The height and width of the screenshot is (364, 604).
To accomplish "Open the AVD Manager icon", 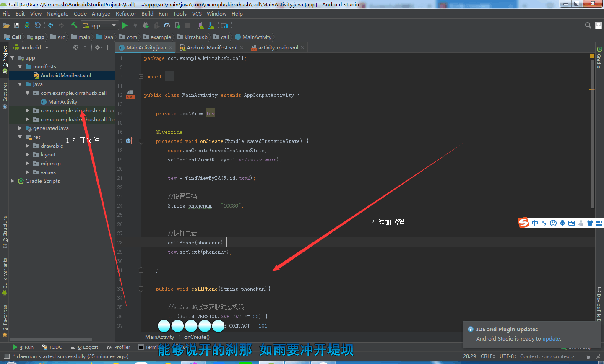I will click(x=201, y=26).
